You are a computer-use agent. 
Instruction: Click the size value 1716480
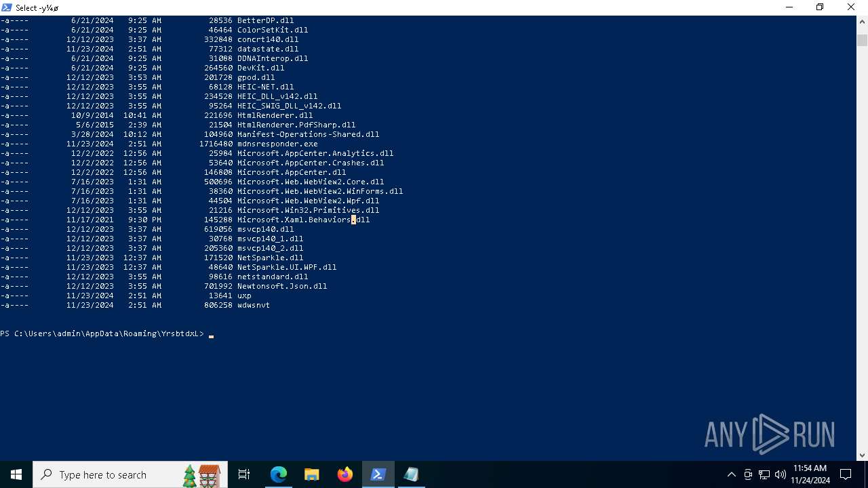click(x=216, y=144)
